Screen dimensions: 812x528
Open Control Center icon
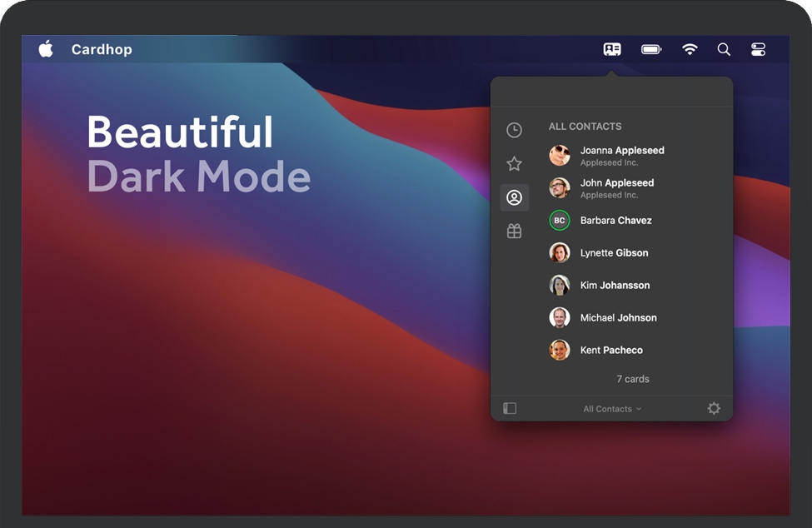pos(758,49)
